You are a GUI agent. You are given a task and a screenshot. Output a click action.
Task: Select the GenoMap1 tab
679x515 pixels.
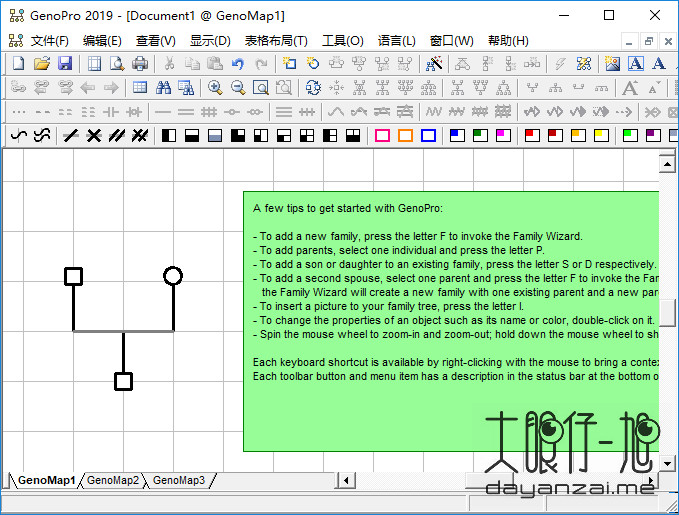(46, 480)
